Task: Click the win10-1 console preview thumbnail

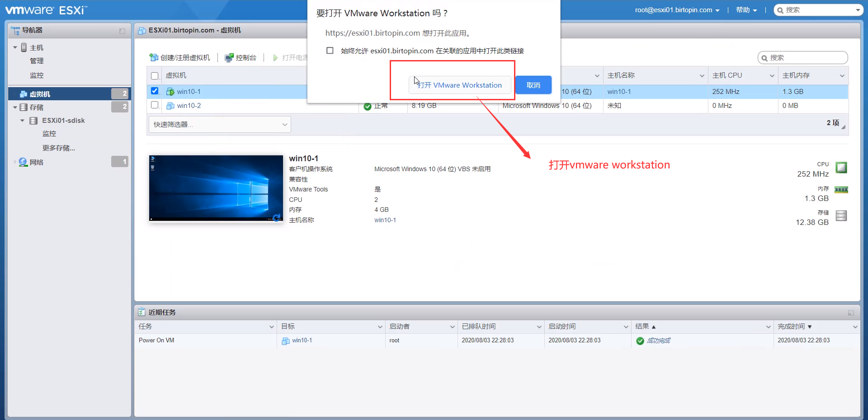Action: (216, 188)
